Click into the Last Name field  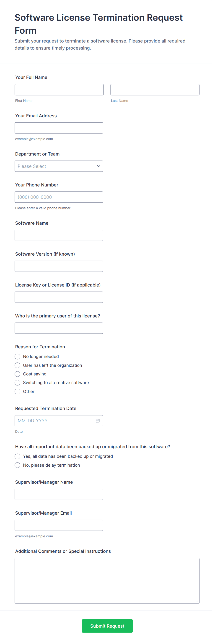(x=155, y=90)
